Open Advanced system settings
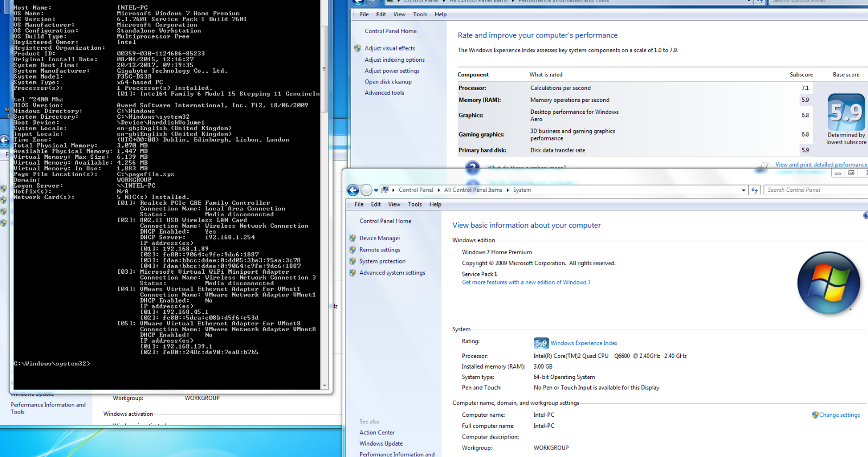Image resolution: width=868 pixels, height=457 pixels. (x=392, y=273)
